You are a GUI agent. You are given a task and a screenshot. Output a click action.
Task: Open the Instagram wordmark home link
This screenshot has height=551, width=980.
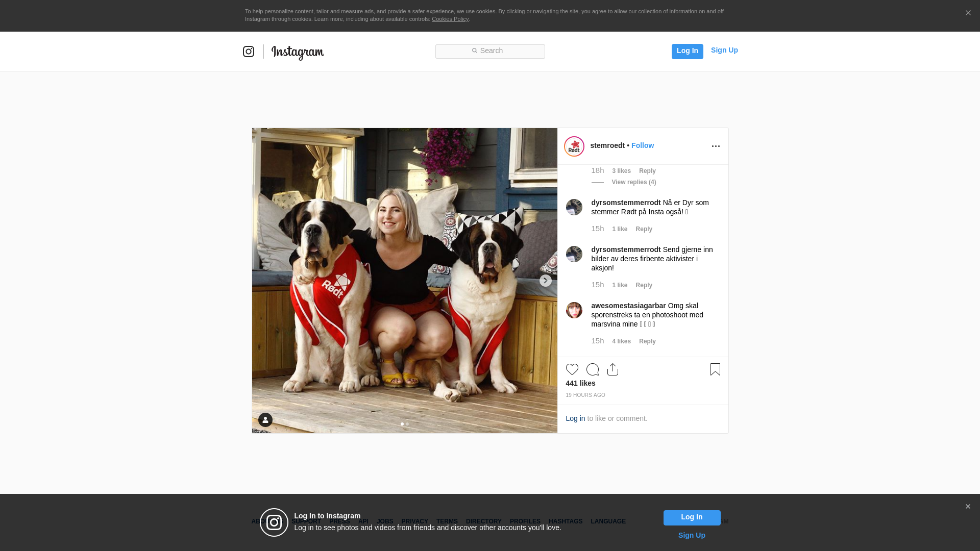[x=298, y=53]
